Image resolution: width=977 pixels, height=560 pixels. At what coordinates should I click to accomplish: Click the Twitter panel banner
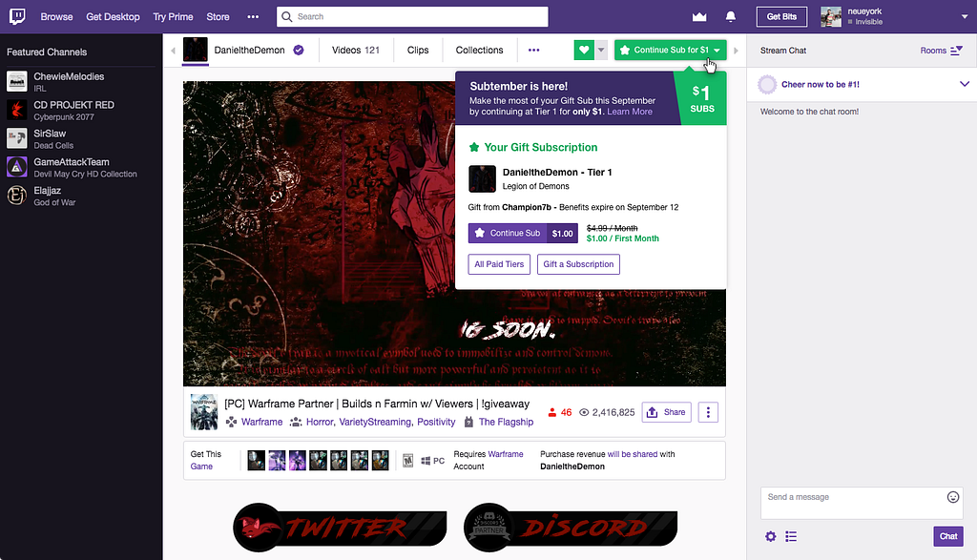click(340, 527)
